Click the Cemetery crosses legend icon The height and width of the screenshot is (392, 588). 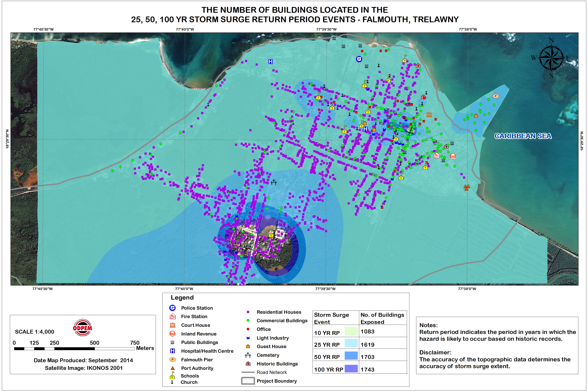pyautogui.click(x=248, y=355)
